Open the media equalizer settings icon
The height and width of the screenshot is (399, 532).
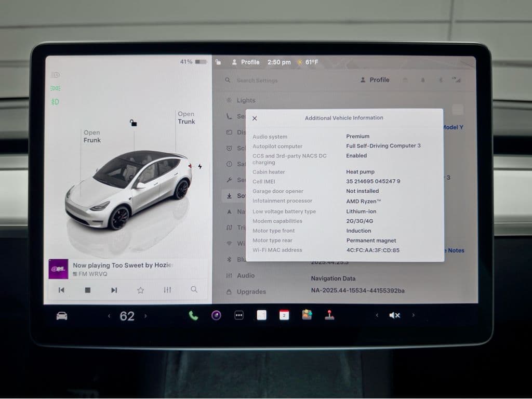click(x=167, y=290)
